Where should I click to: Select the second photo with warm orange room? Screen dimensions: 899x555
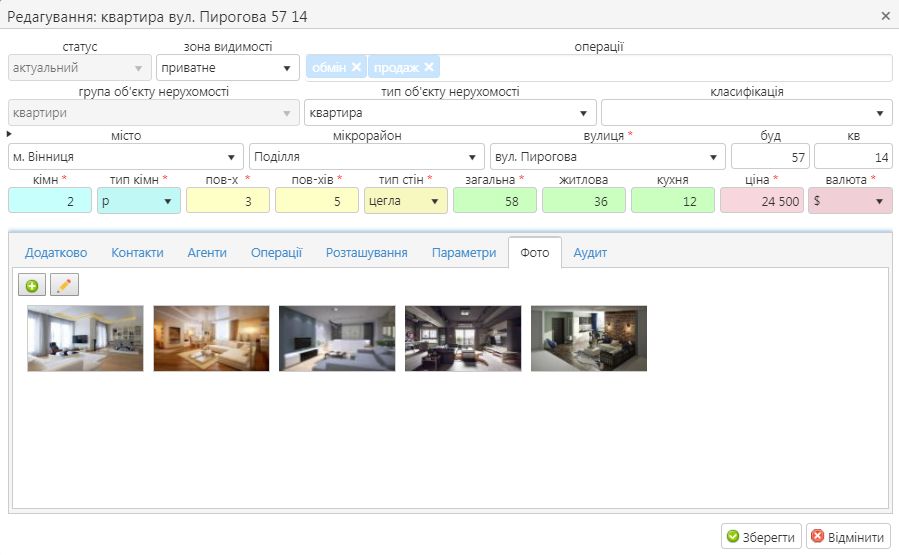click(211, 338)
